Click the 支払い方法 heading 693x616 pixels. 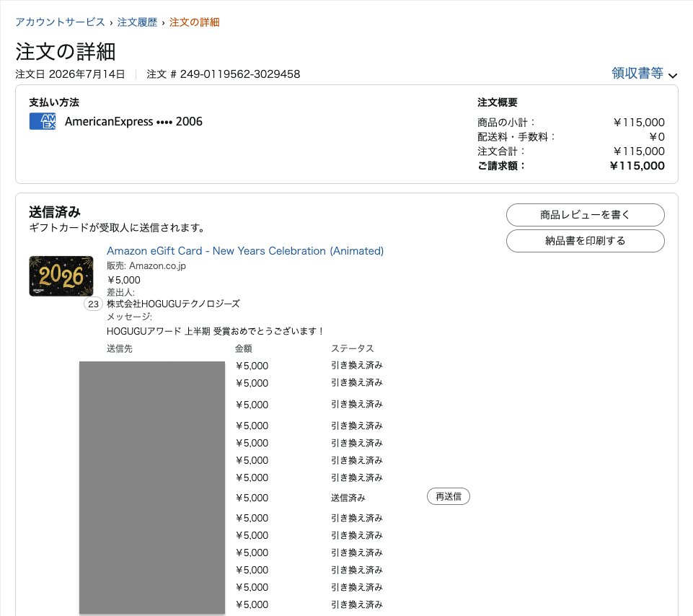click(x=54, y=102)
